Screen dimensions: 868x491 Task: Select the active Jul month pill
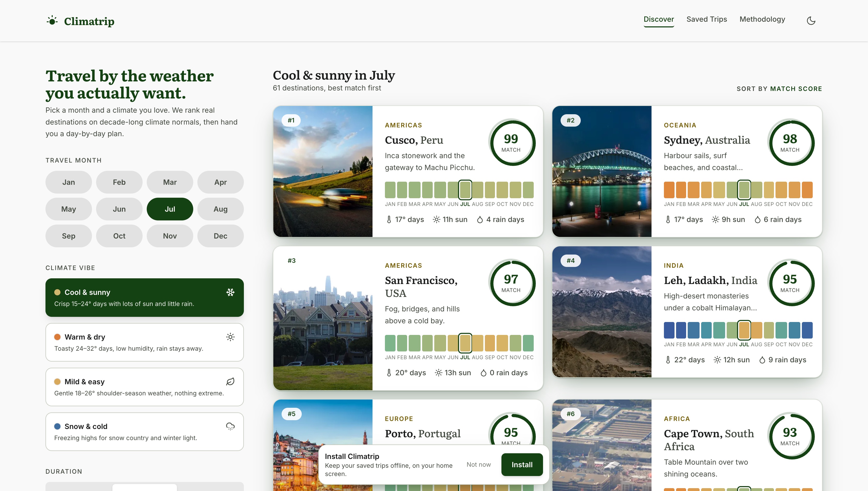(170, 209)
